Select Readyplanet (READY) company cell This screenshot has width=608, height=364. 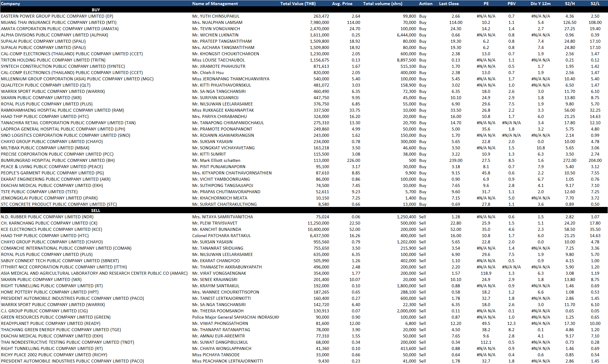51,323
